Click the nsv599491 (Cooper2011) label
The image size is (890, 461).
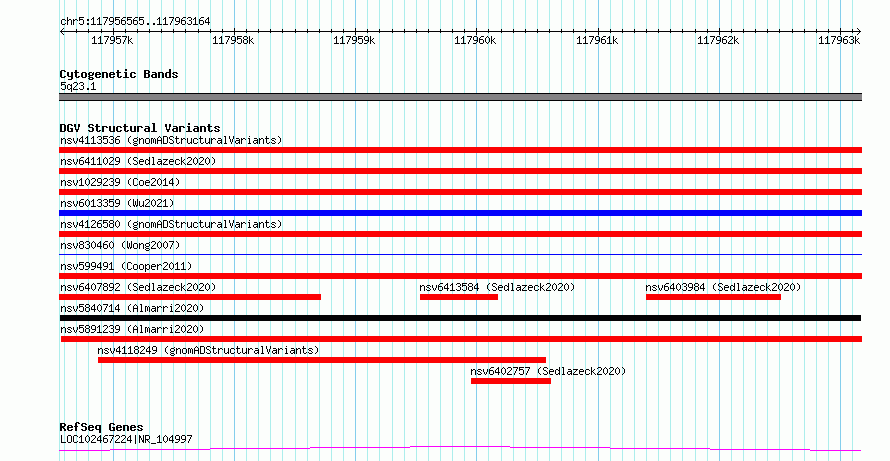pyautogui.click(x=126, y=266)
